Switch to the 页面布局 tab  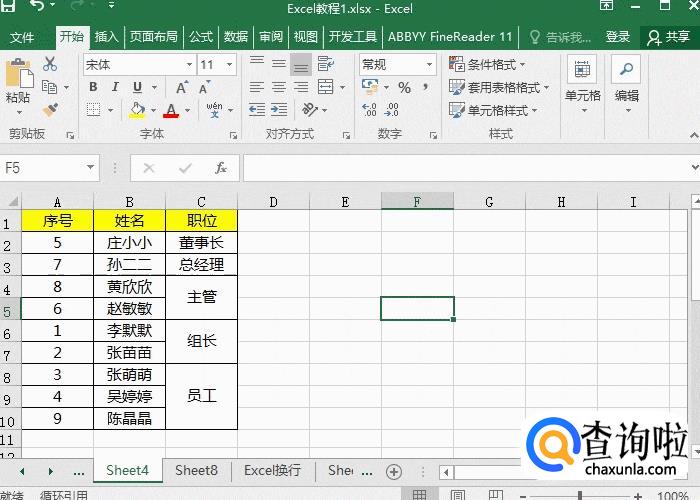[x=154, y=37]
